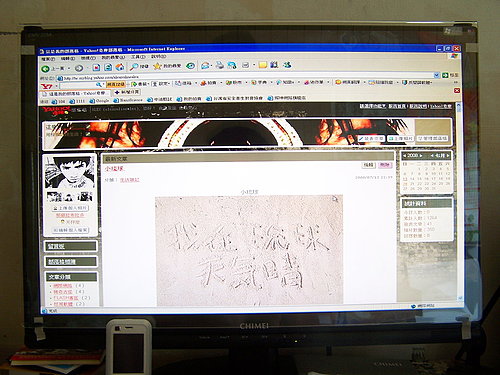This screenshot has width=500, height=375.
Task: Click the Yahoo Kimo blog logo on page
Action: [x=57, y=111]
